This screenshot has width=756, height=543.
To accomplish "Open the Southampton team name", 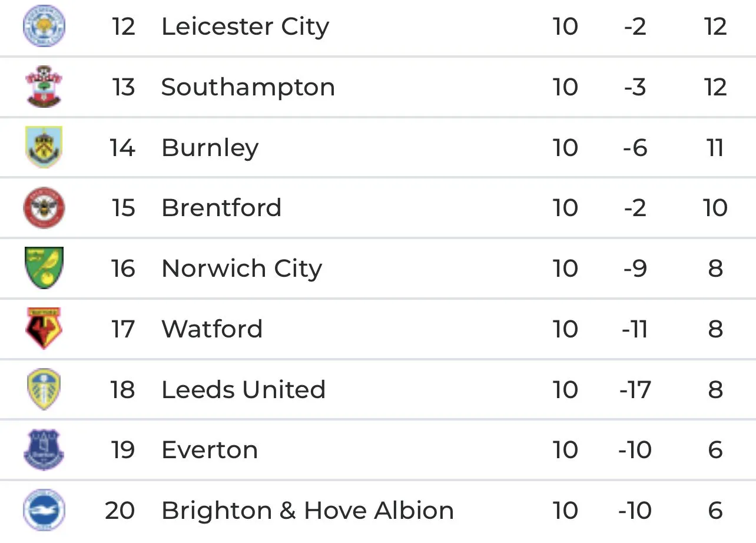I will 248,87.
